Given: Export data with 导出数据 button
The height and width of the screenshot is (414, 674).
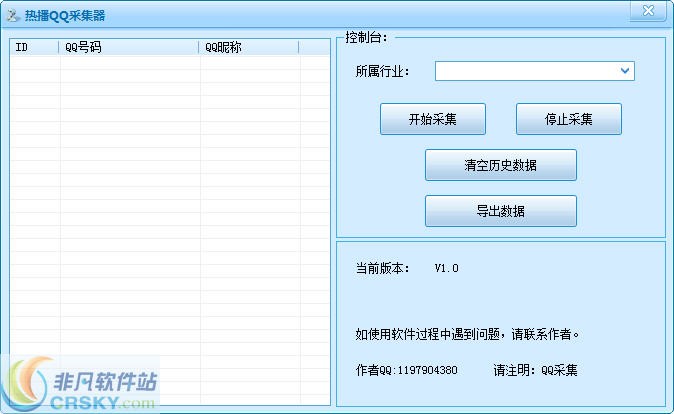Looking at the screenshot, I should coord(501,211).
